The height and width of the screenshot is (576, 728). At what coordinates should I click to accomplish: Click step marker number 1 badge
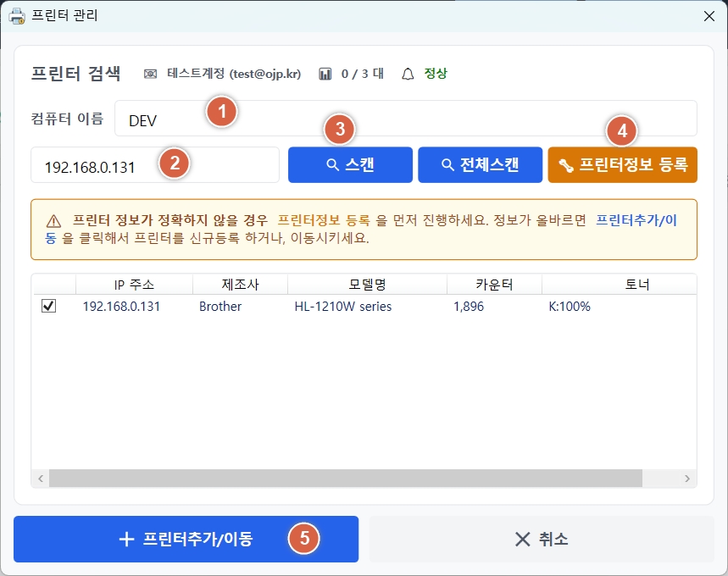(x=222, y=111)
